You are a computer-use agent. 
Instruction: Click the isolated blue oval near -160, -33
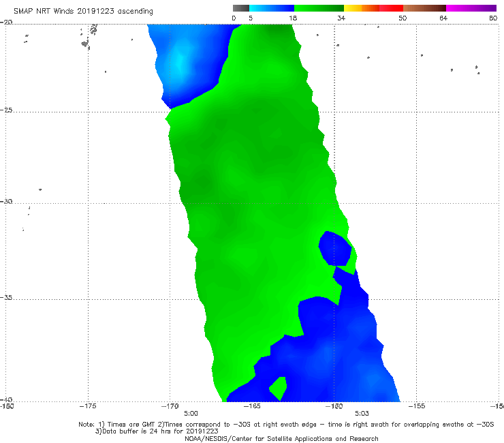pos(335,248)
